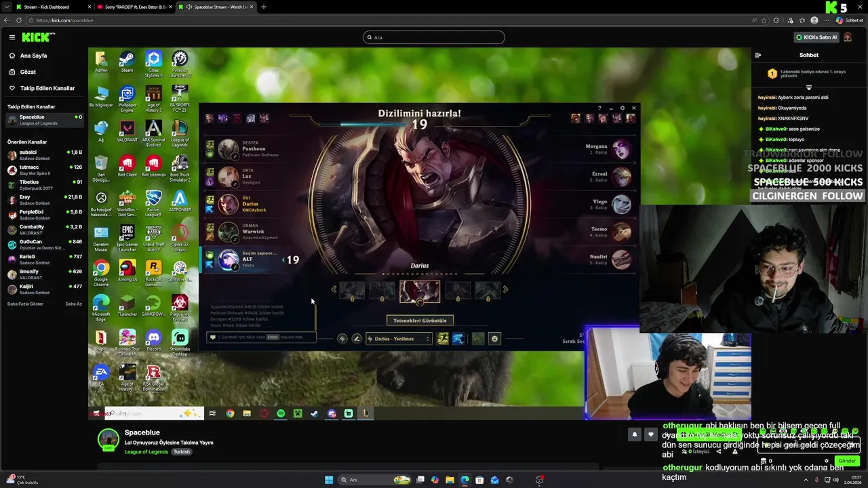This screenshot has height=488, width=868.
Task: Click KICKs Satın Al button
Action: pos(816,37)
